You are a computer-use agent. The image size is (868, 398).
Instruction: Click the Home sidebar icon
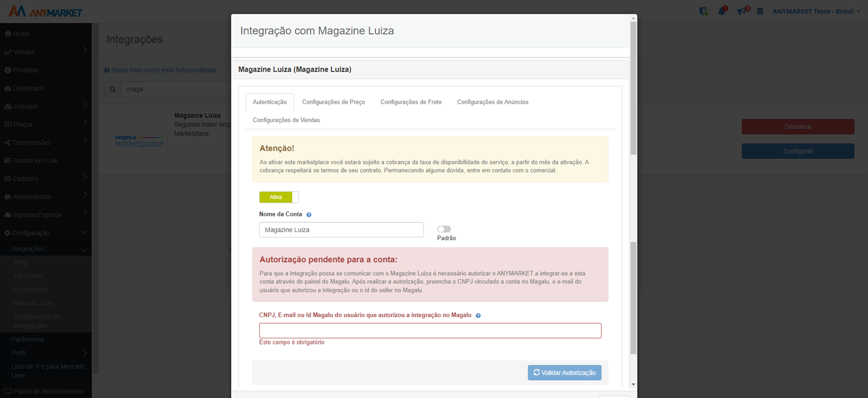(x=8, y=34)
